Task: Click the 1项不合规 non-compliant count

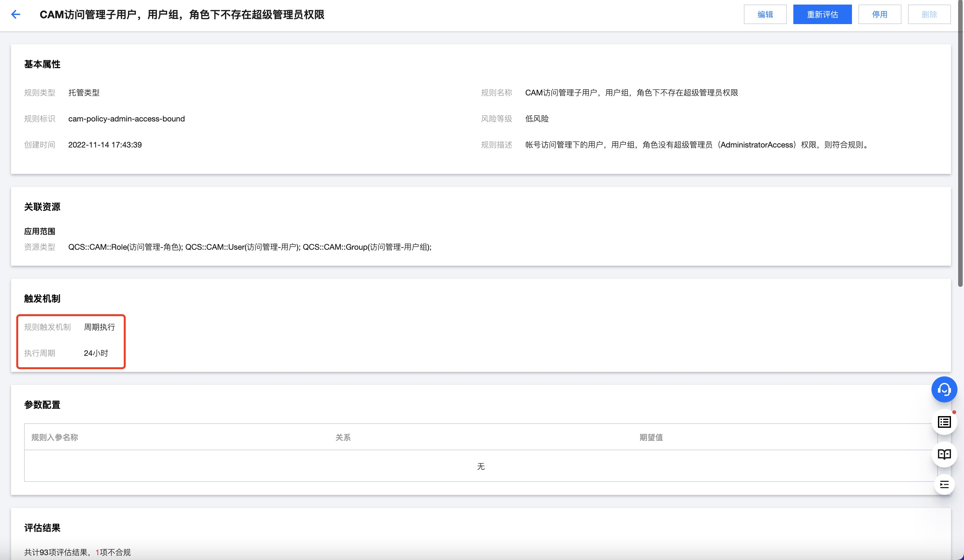Action: pos(113,552)
